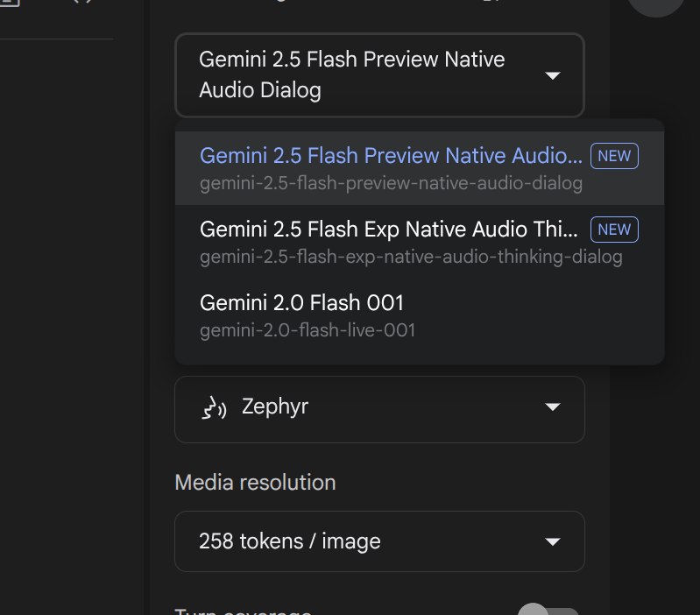Image resolution: width=700 pixels, height=615 pixels.
Task: Click the Media resolution label
Action: point(255,483)
